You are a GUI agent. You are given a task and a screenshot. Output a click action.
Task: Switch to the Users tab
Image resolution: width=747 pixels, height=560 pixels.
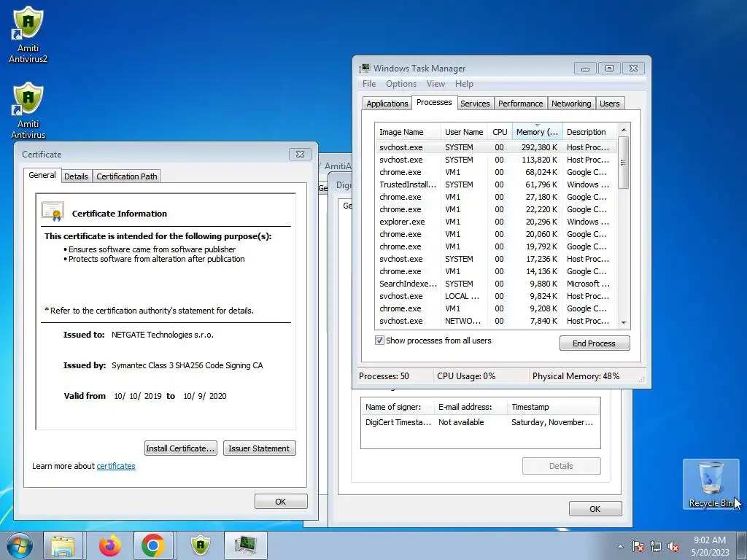click(x=609, y=104)
